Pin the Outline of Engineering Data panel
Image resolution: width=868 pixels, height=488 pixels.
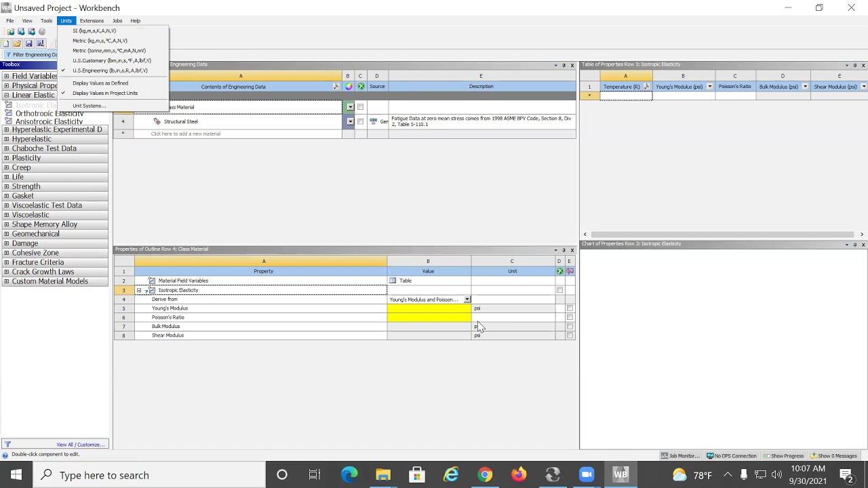point(564,65)
